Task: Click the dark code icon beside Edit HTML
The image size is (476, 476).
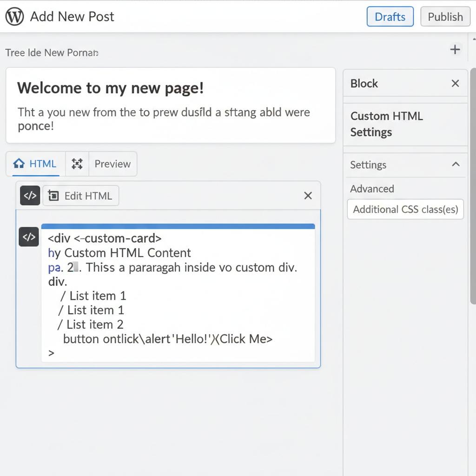Action: coord(30,196)
